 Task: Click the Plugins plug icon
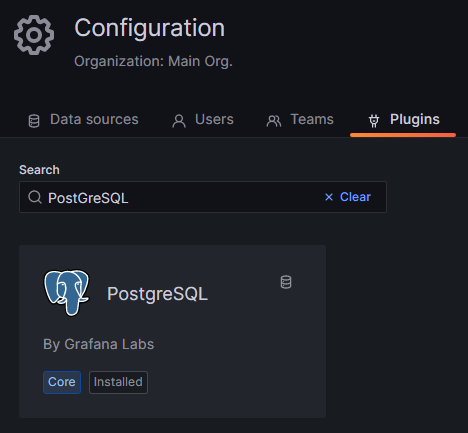click(374, 121)
